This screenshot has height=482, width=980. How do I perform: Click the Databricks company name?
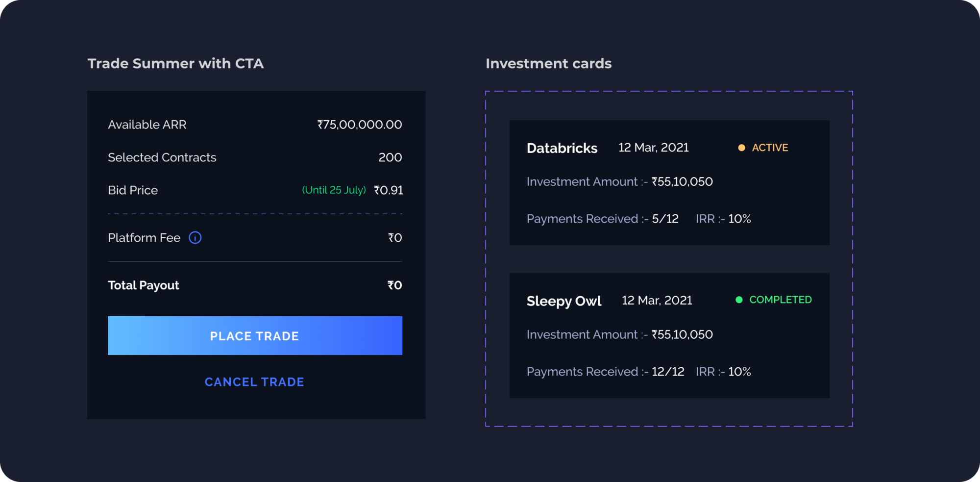pyautogui.click(x=562, y=148)
